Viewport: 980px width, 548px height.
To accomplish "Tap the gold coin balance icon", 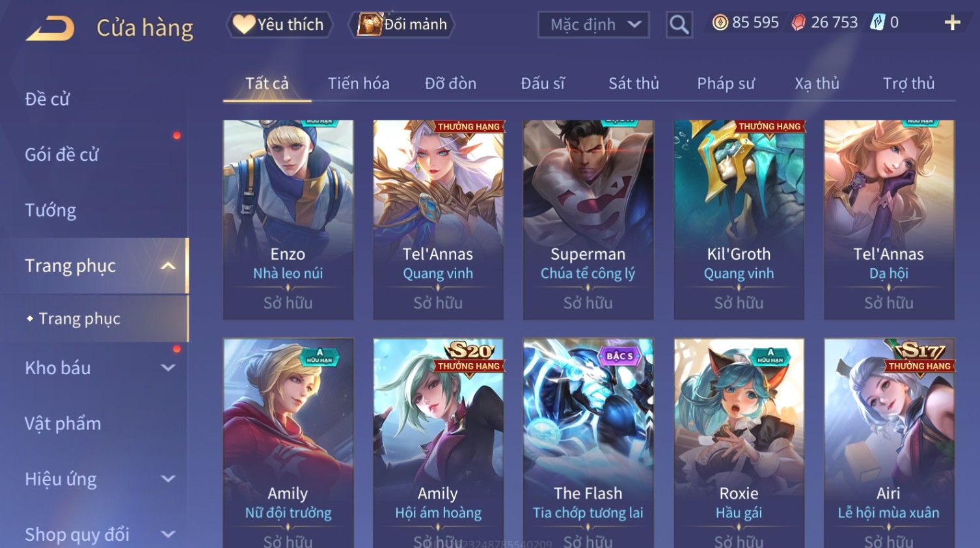I will 720,23.
